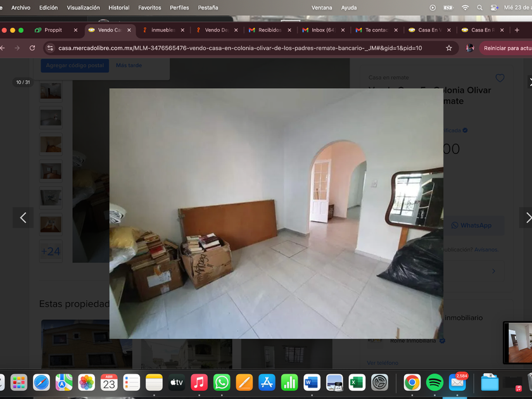Open a new browser tab
Image resolution: width=532 pixels, height=399 pixels.
[517, 30]
